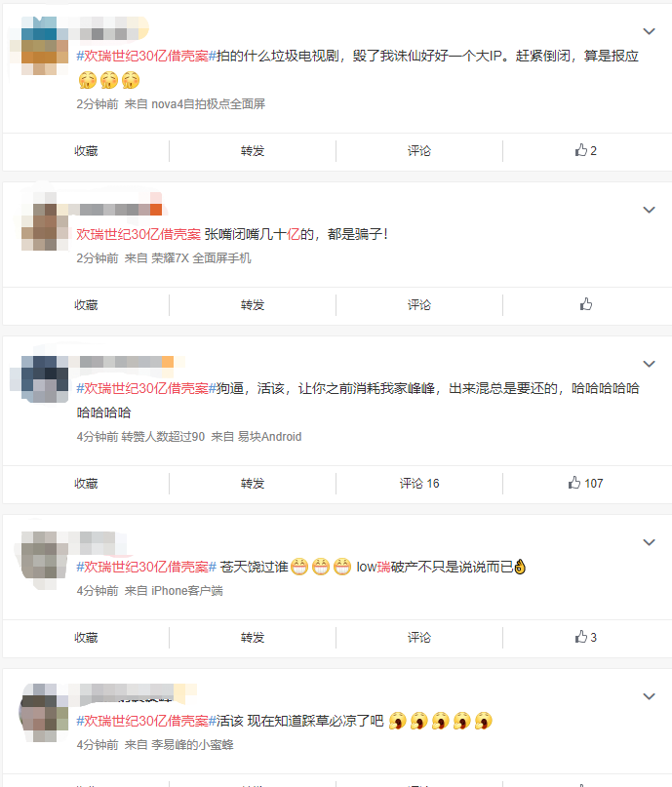Click 转发 under the 易块Android post

(253, 484)
